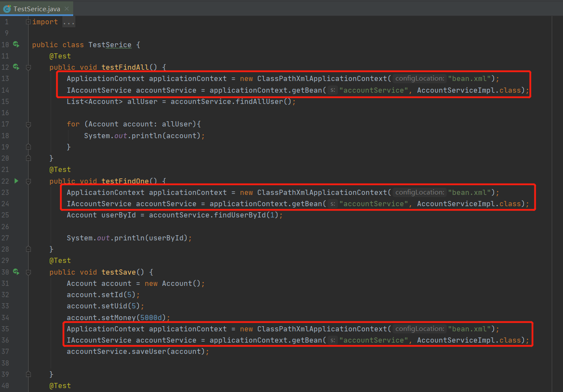The width and height of the screenshot is (563, 392).
Task: Click fold end marker at line 39
Action: pyautogui.click(x=28, y=374)
